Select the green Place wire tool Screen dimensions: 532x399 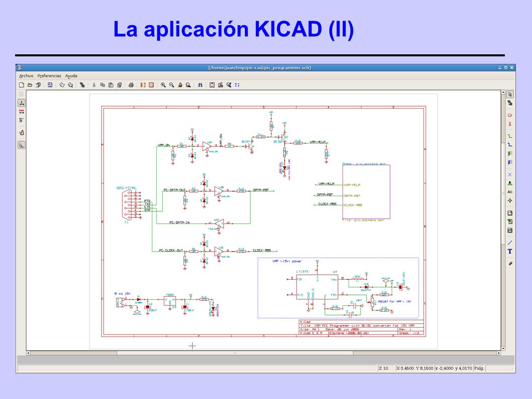[509, 136]
